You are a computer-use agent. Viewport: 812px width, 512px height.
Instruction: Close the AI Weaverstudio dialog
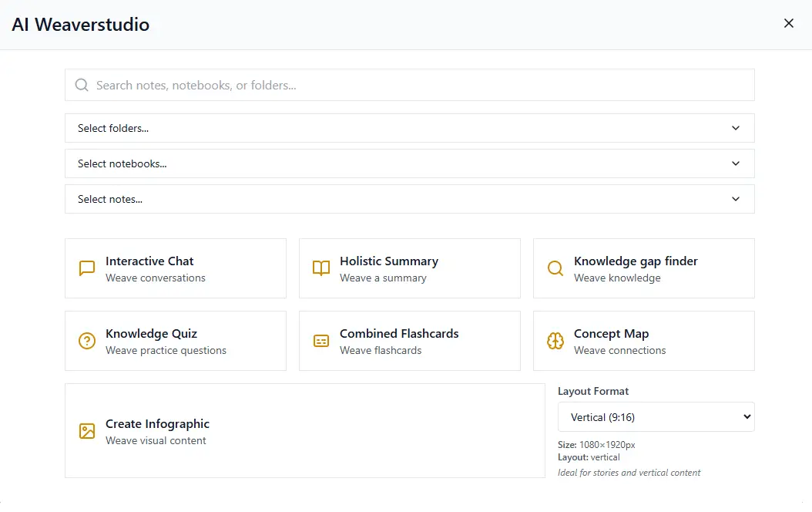788,23
